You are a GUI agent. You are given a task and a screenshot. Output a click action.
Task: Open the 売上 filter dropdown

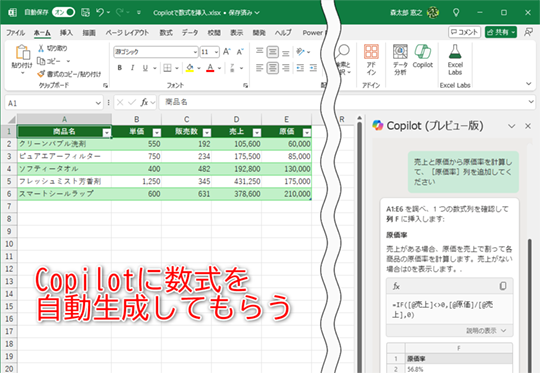pyautogui.click(x=257, y=132)
